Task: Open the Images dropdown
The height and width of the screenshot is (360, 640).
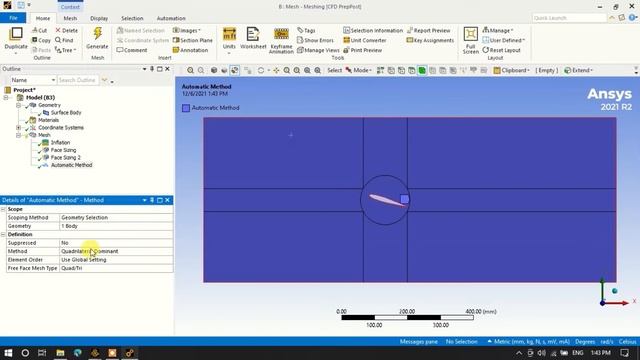Action: (x=187, y=31)
